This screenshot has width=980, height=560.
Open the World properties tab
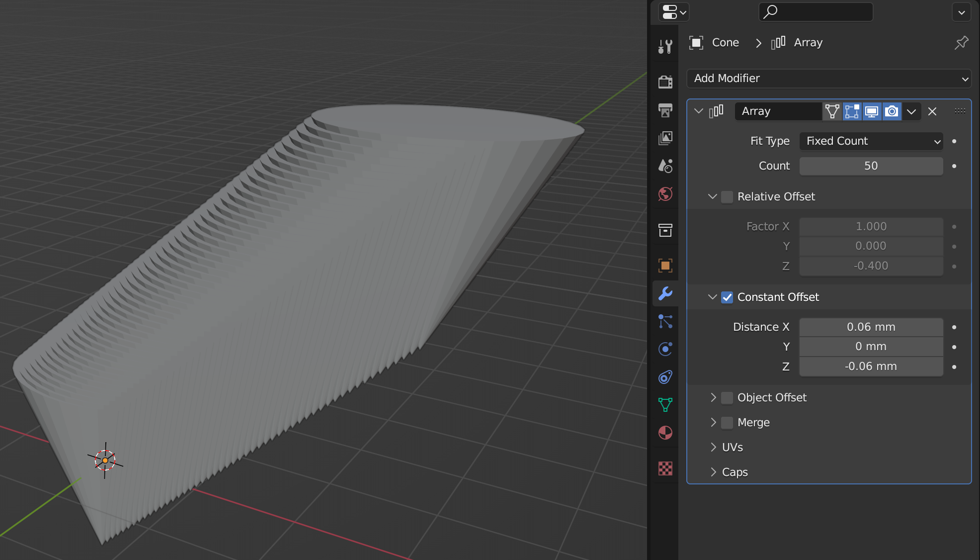tap(665, 193)
